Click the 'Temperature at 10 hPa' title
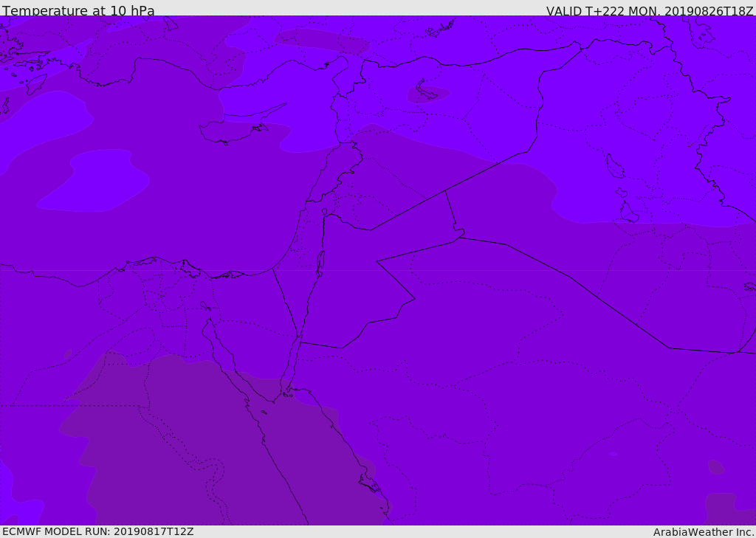Image resolution: width=756 pixels, height=538 pixels. (x=78, y=10)
